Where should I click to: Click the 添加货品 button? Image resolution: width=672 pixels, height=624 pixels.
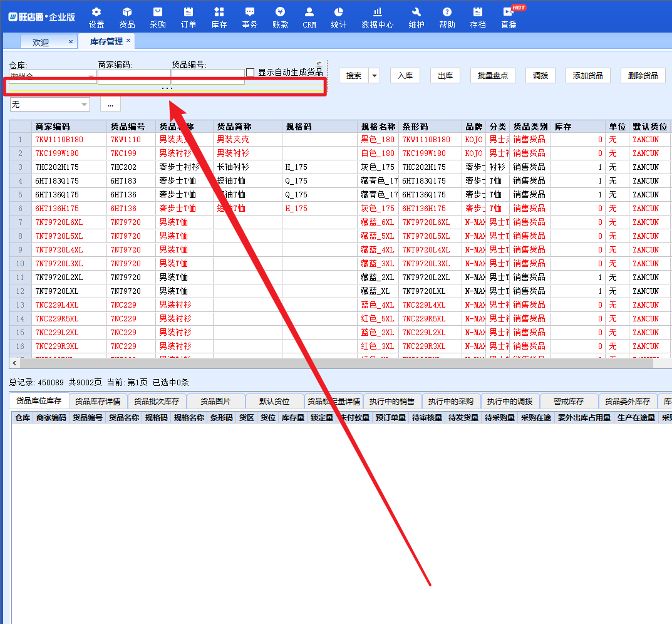[x=588, y=76]
